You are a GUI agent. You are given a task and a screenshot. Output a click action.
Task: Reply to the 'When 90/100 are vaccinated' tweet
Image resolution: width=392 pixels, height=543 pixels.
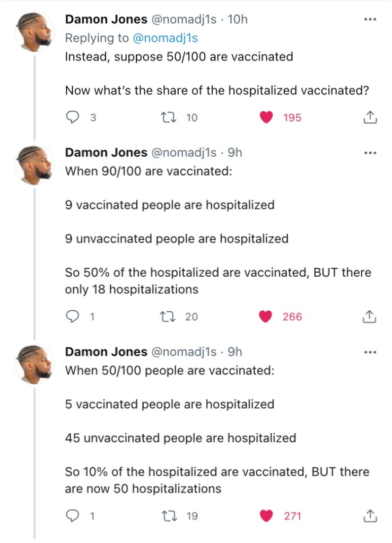[72, 317]
